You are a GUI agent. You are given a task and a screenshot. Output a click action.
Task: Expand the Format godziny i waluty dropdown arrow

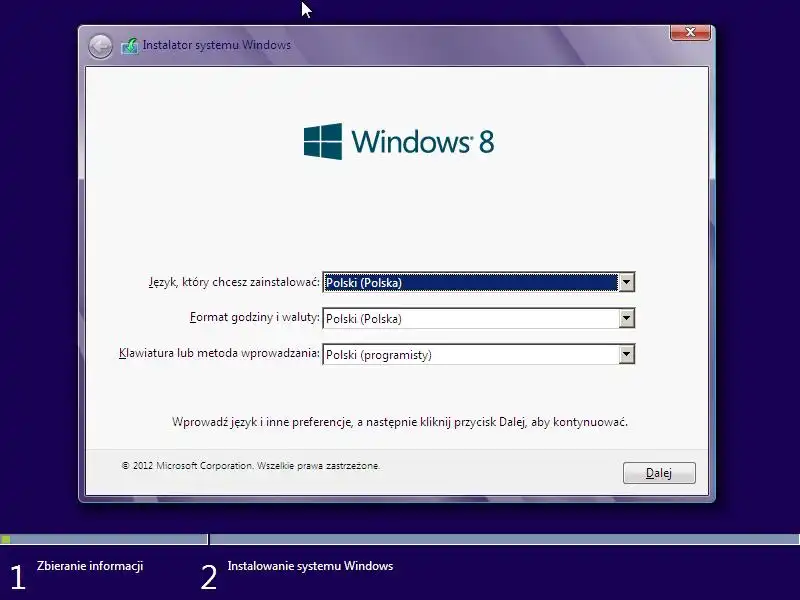626,318
